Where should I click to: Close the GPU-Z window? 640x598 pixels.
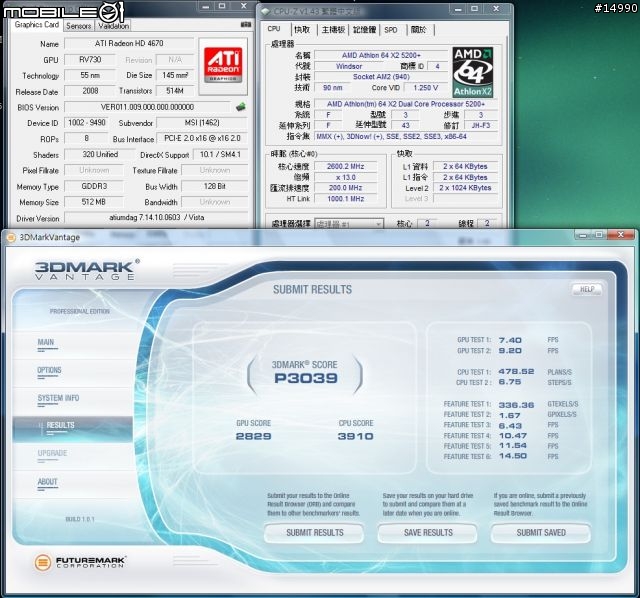tap(244, 6)
